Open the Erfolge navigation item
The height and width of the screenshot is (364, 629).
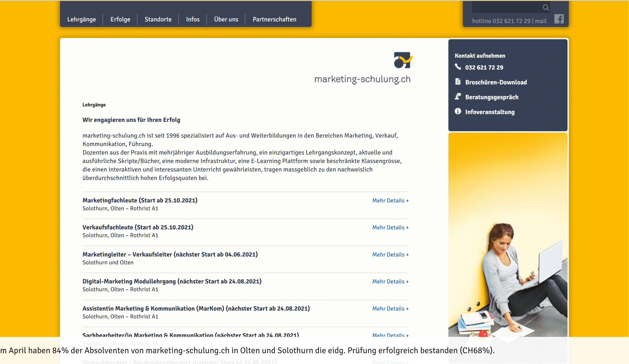pyautogui.click(x=120, y=19)
